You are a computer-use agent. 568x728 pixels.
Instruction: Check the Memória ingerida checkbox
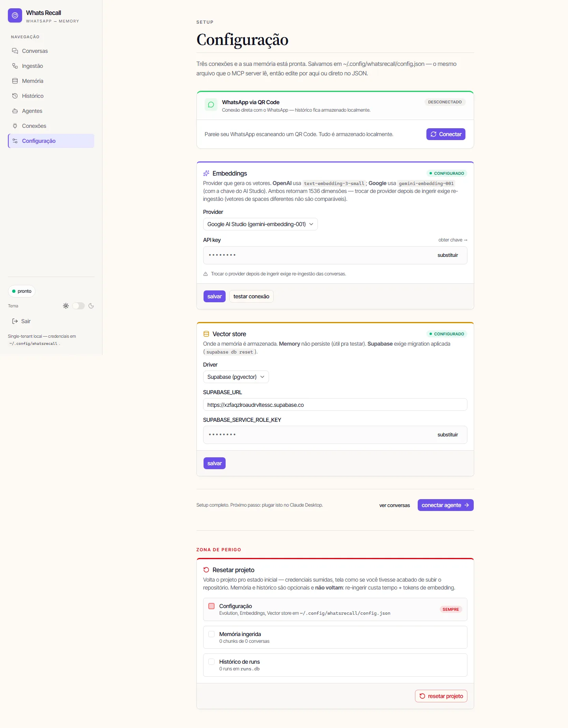(211, 634)
